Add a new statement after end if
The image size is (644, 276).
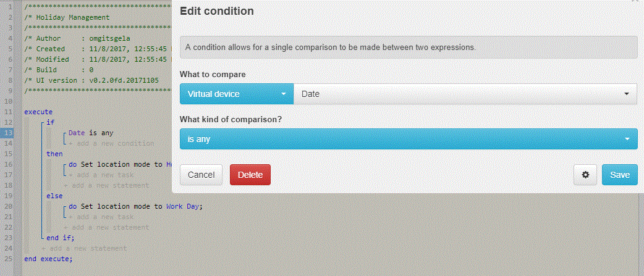pos(84,248)
